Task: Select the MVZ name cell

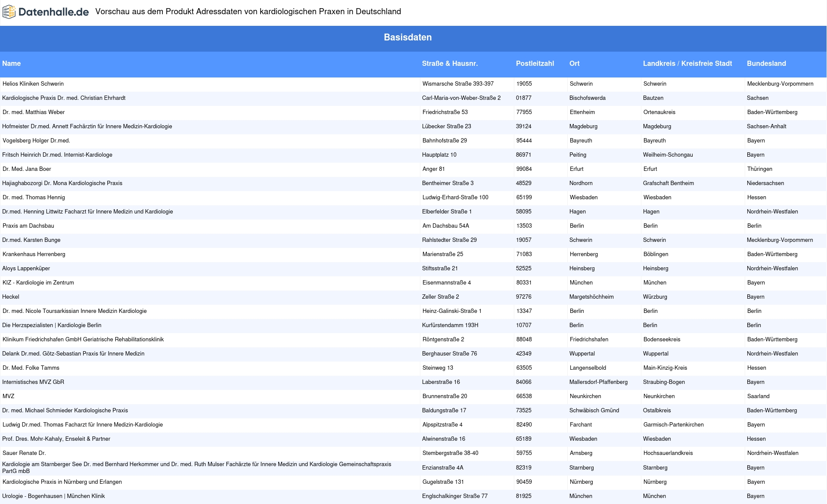Action: point(9,396)
